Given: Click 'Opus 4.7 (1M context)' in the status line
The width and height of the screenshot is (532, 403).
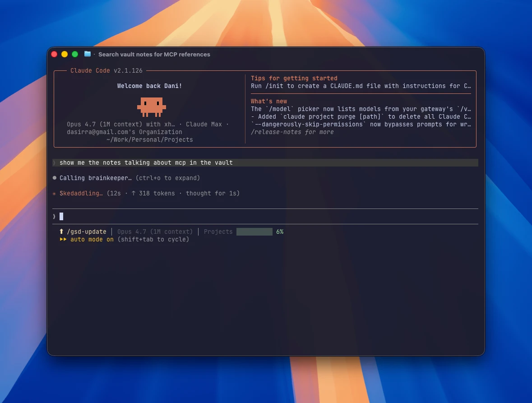Looking at the screenshot, I should [x=155, y=232].
